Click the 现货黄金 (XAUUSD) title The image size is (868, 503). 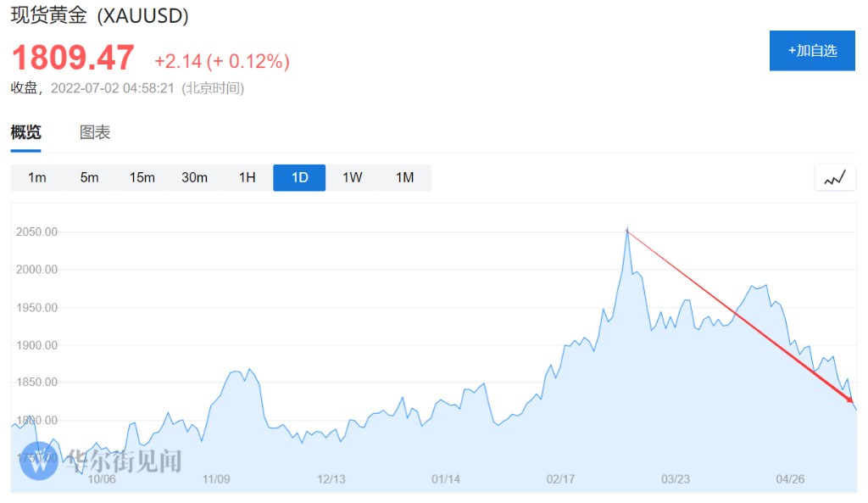pyautogui.click(x=99, y=15)
